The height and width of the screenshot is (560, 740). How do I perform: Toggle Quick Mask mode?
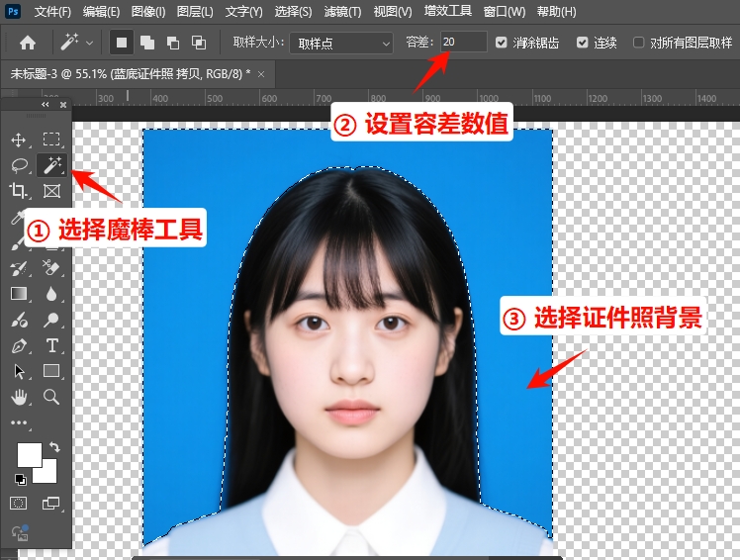pyautogui.click(x=19, y=504)
